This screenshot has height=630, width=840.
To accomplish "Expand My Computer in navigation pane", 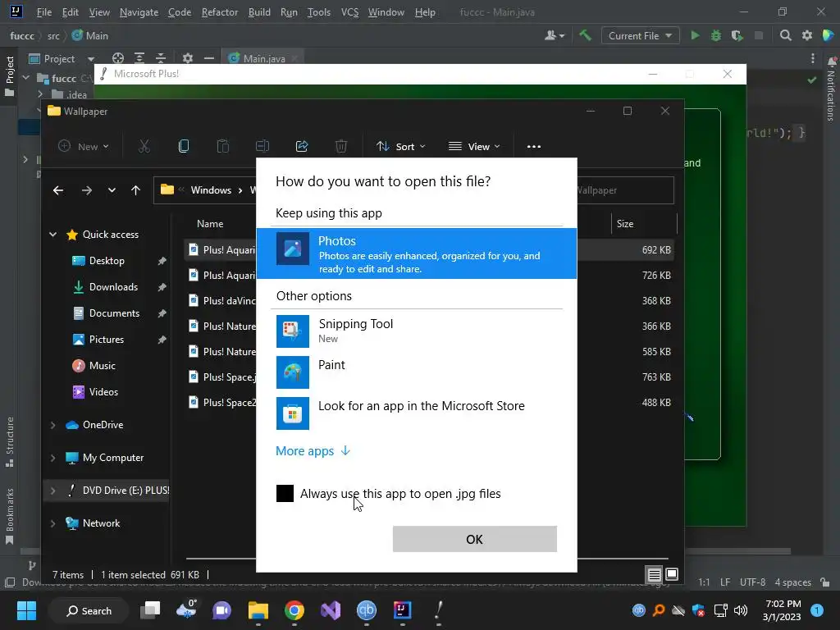I will [53, 458].
